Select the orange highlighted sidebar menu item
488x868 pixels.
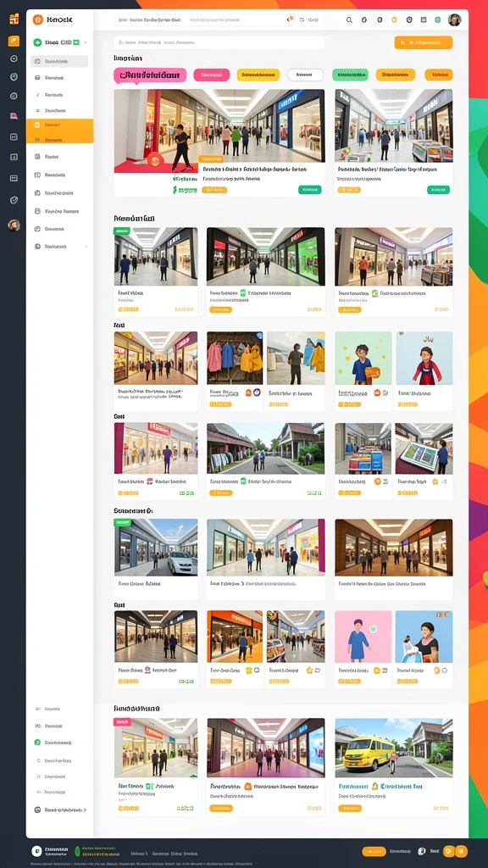pos(60,131)
